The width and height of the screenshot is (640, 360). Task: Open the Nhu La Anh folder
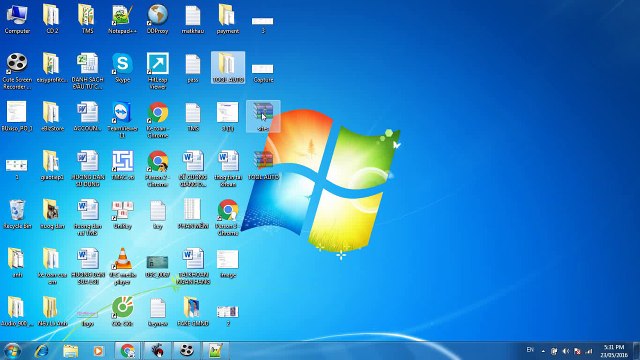52,312
